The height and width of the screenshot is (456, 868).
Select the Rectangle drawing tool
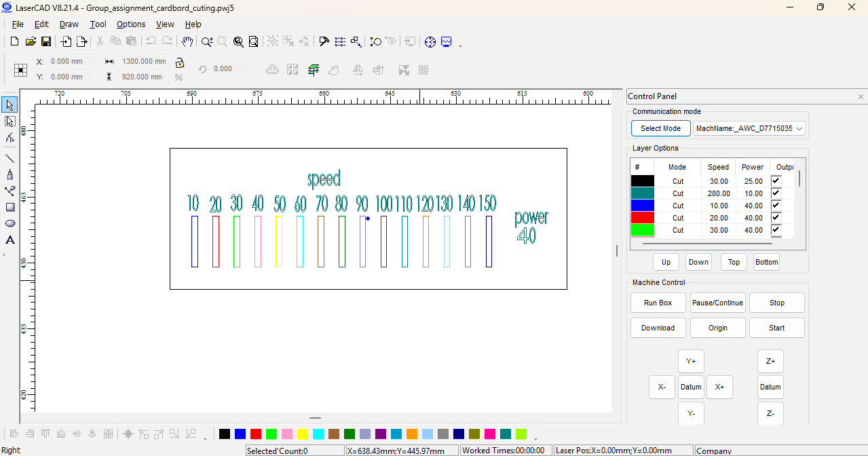tap(10, 208)
